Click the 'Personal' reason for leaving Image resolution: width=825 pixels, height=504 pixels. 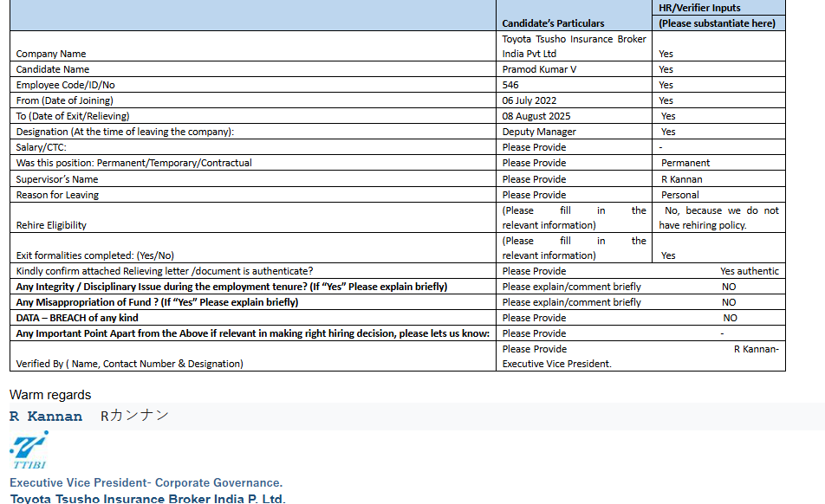click(679, 195)
